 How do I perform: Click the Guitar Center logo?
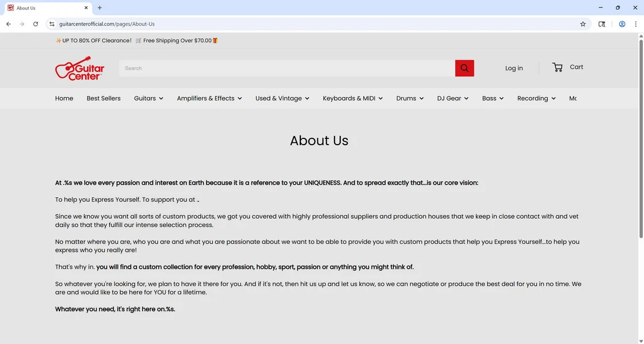pyautogui.click(x=79, y=68)
